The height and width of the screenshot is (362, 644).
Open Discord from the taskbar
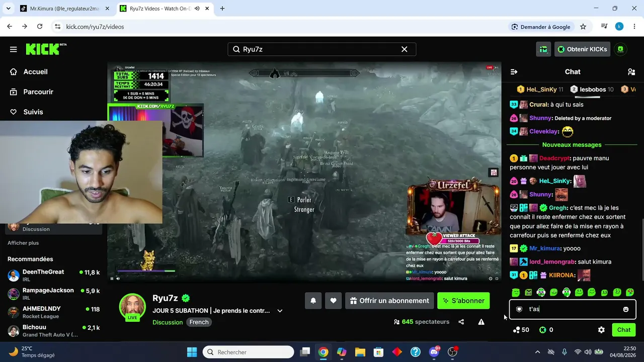point(434,352)
